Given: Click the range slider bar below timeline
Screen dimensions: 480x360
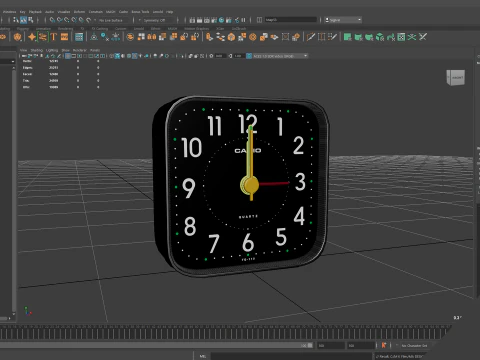Looking at the screenshot, I should 157,345.
